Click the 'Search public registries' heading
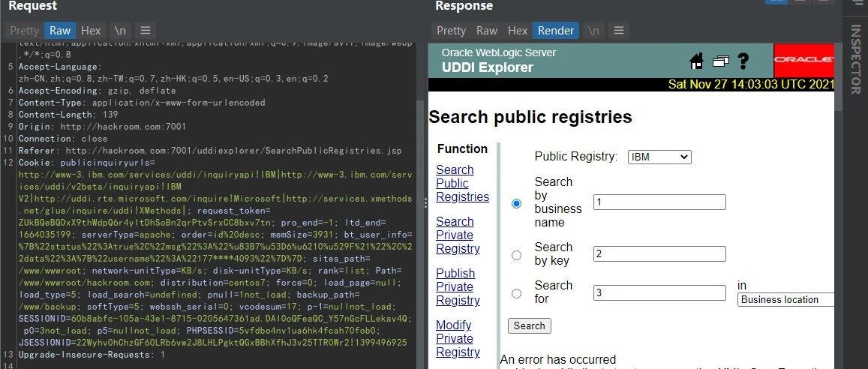The width and height of the screenshot is (868, 369). click(530, 117)
